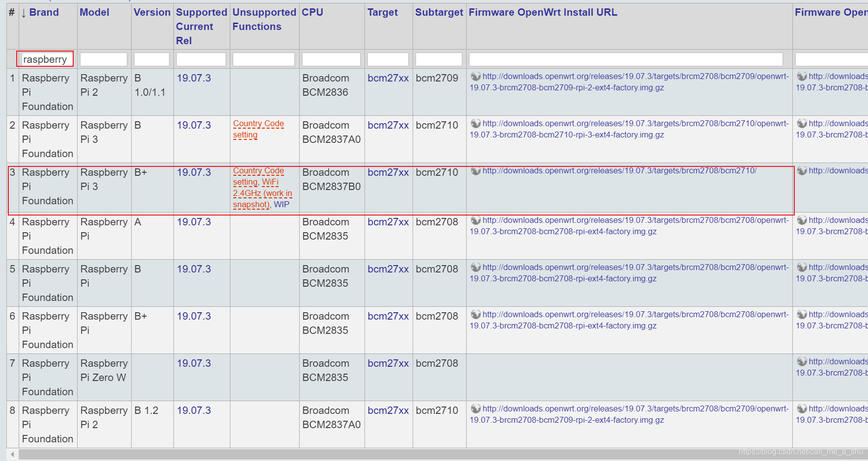
Task: Open bcm27xx target link in row 5
Action: (x=388, y=269)
